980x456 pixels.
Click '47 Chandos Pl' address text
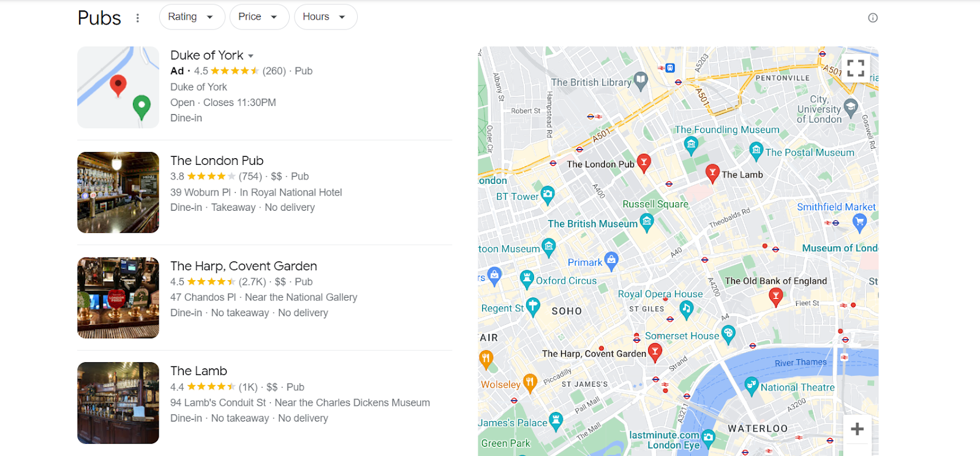coord(203,297)
